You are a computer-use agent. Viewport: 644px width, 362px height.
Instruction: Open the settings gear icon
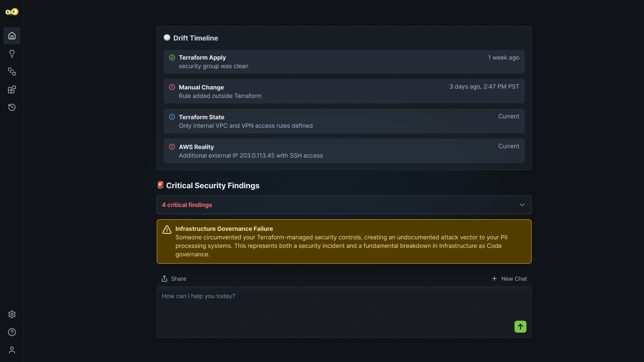tap(12, 314)
